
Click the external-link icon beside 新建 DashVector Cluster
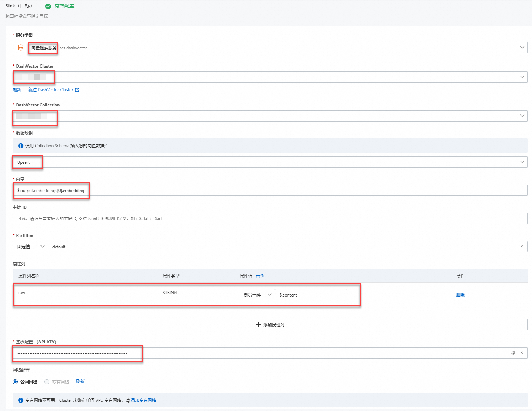click(77, 90)
